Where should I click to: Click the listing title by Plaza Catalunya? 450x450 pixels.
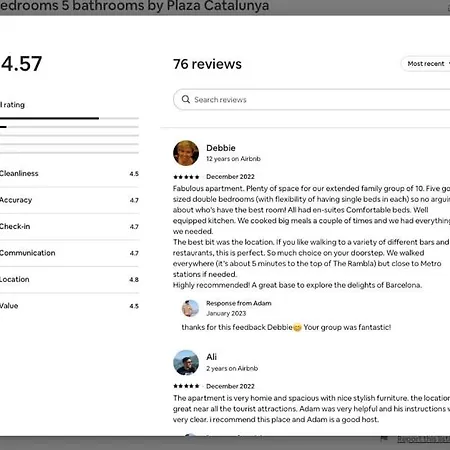(135, 6)
